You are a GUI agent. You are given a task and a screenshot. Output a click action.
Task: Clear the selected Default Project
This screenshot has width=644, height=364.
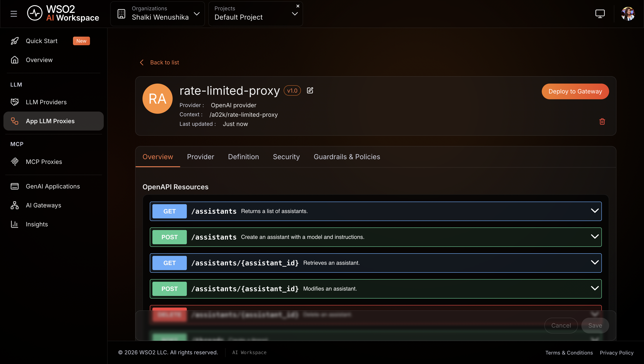point(298,6)
